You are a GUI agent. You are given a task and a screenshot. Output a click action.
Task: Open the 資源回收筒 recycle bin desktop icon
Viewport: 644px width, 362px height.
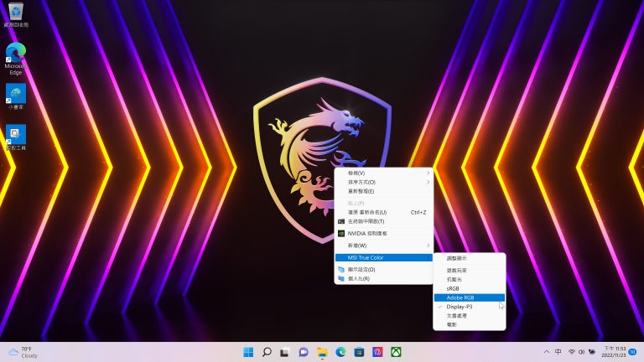pos(16,14)
